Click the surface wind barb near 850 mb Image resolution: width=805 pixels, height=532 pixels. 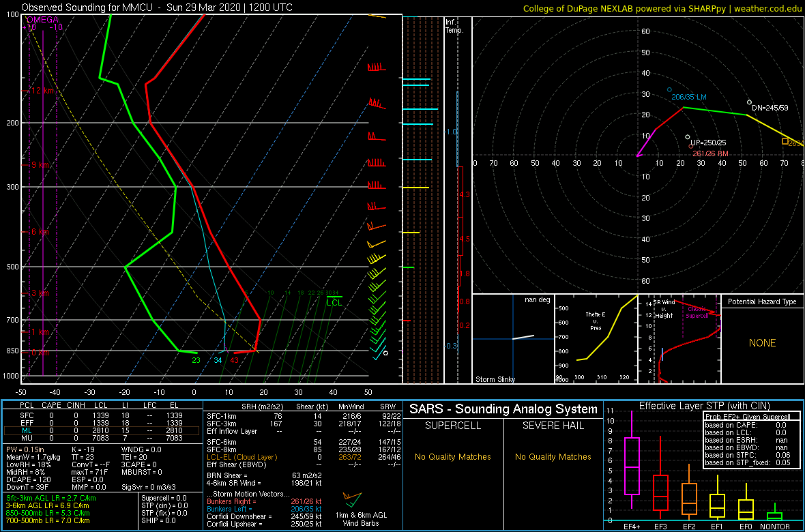379,352
